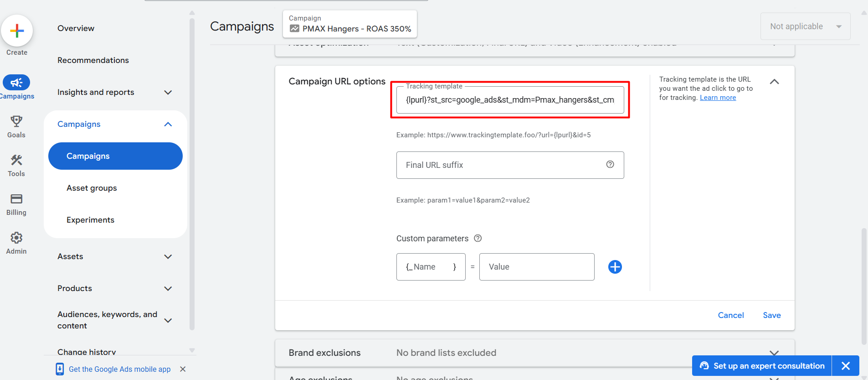This screenshot has height=380, width=868.
Task: Click the expert consultation headset icon
Action: coord(704,366)
